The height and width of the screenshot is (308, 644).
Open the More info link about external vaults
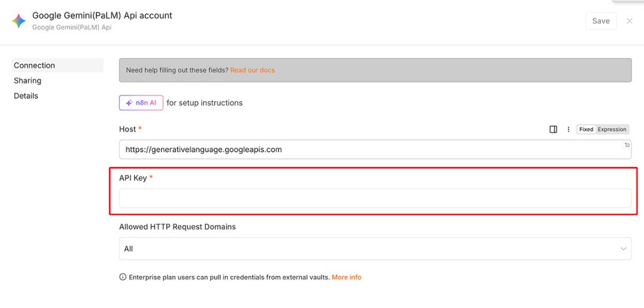346,277
